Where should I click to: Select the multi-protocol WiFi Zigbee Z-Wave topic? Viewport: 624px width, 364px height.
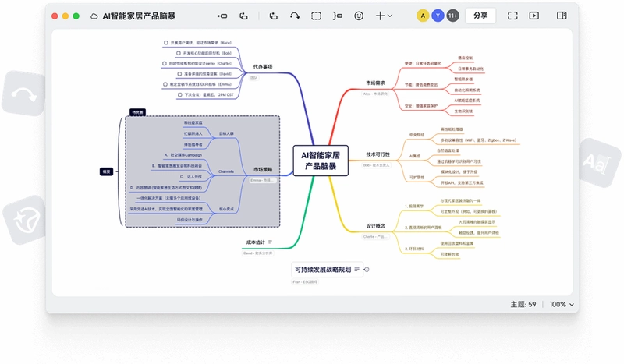(x=479, y=140)
